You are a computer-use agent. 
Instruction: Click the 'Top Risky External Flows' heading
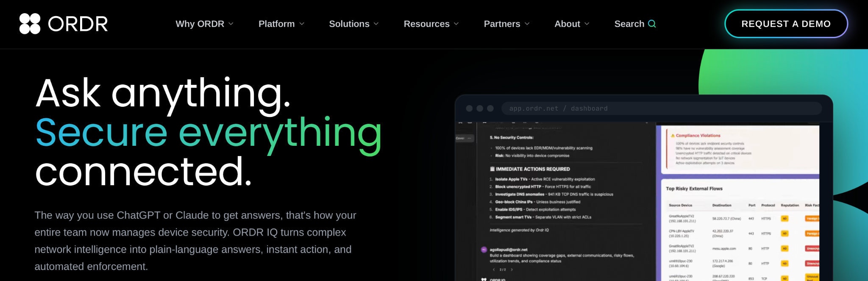tap(694, 189)
